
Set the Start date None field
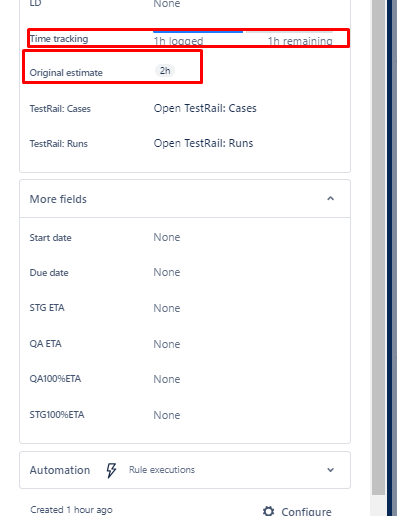click(x=167, y=237)
